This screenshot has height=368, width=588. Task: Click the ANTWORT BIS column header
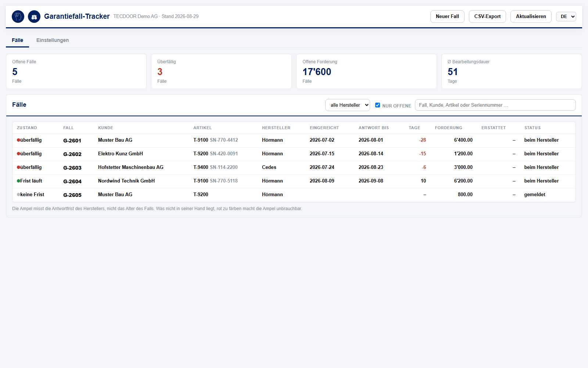[373, 128]
